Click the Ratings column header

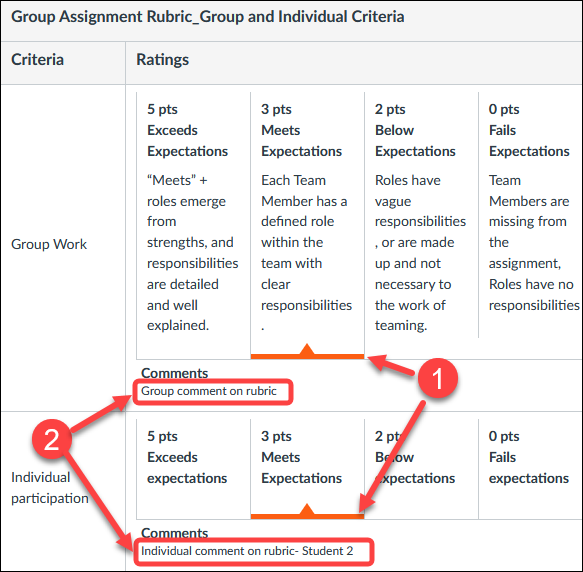(162, 60)
